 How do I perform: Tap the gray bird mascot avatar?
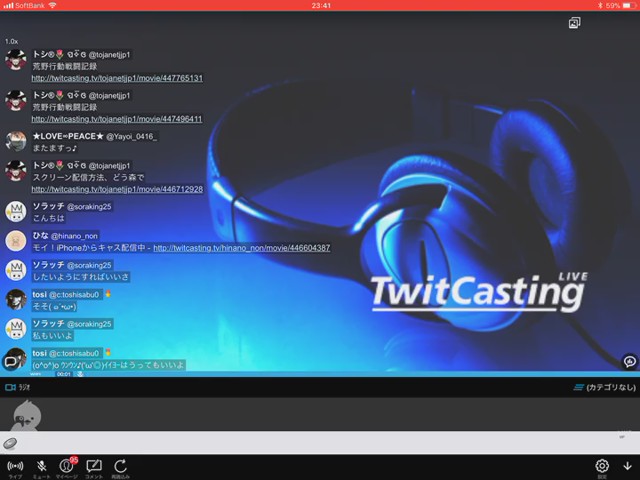pyautogui.click(x=26, y=416)
